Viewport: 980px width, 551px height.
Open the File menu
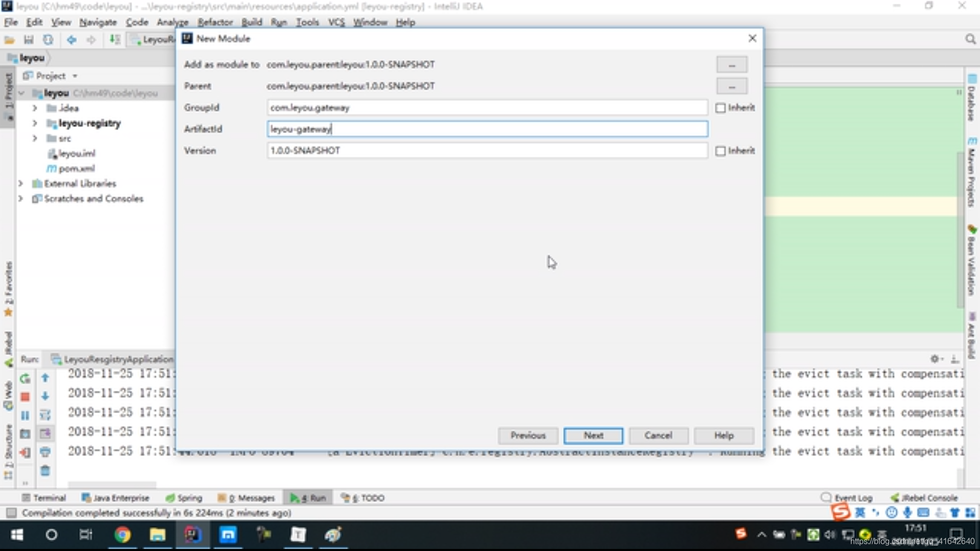11,22
